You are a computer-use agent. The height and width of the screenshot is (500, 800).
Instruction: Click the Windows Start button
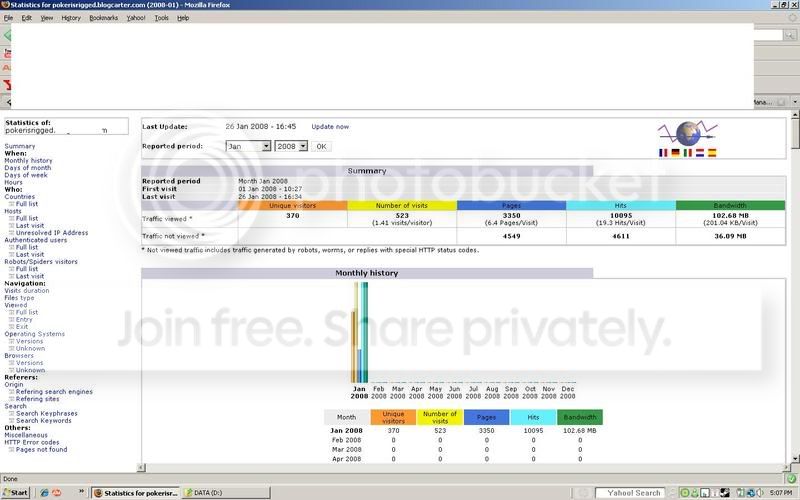tap(16, 493)
